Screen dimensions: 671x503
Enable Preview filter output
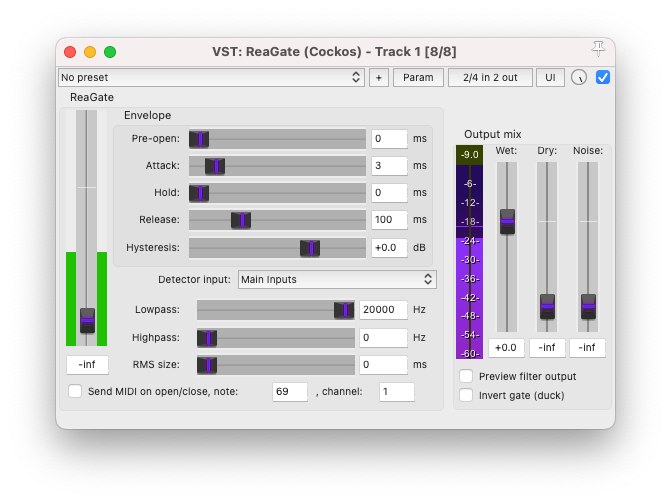[466, 376]
